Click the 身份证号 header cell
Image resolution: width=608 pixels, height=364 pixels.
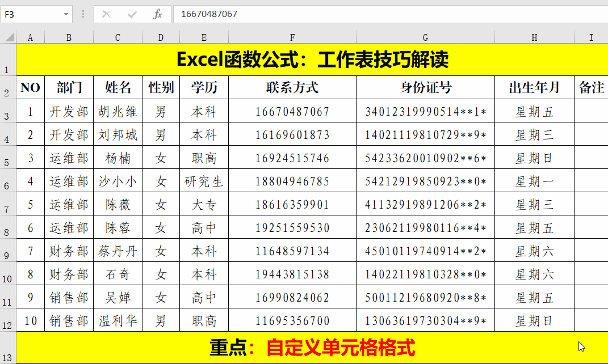coord(425,87)
